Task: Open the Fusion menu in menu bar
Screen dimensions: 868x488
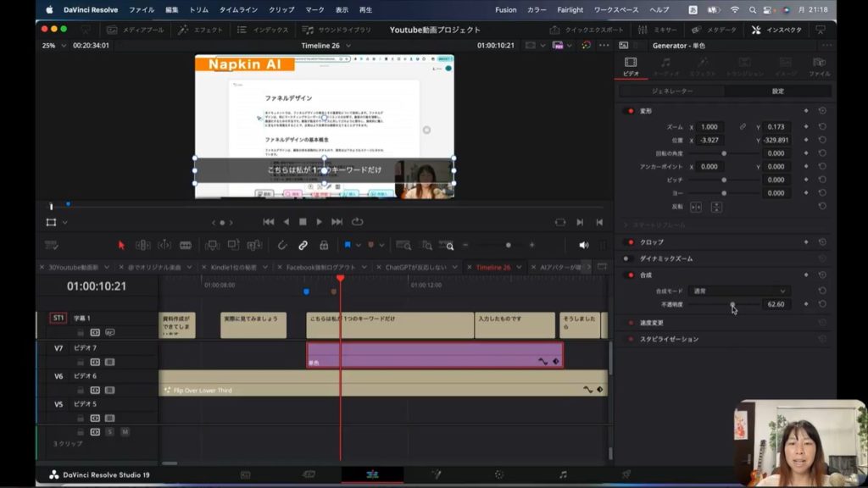Action: click(x=505, y=9)
